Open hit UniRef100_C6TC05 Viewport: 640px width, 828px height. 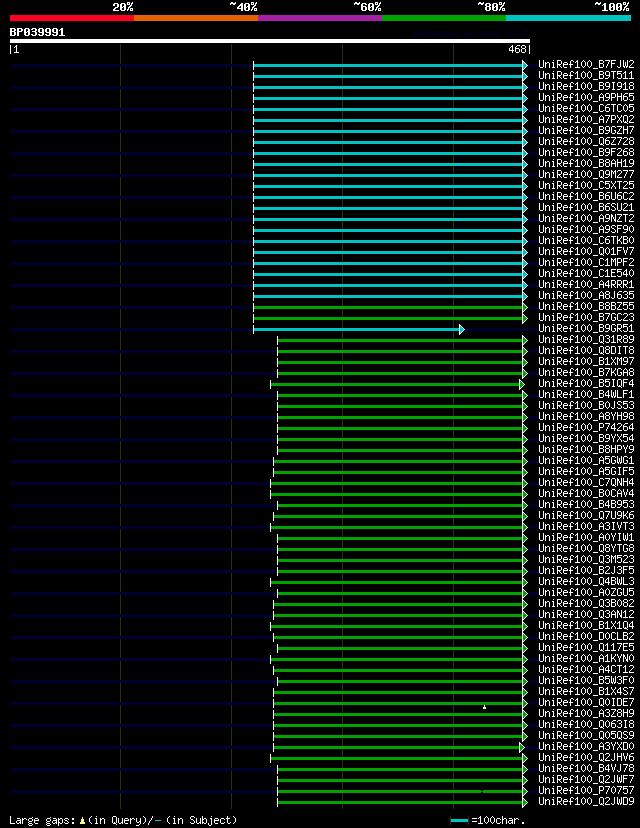click(586, 108)
